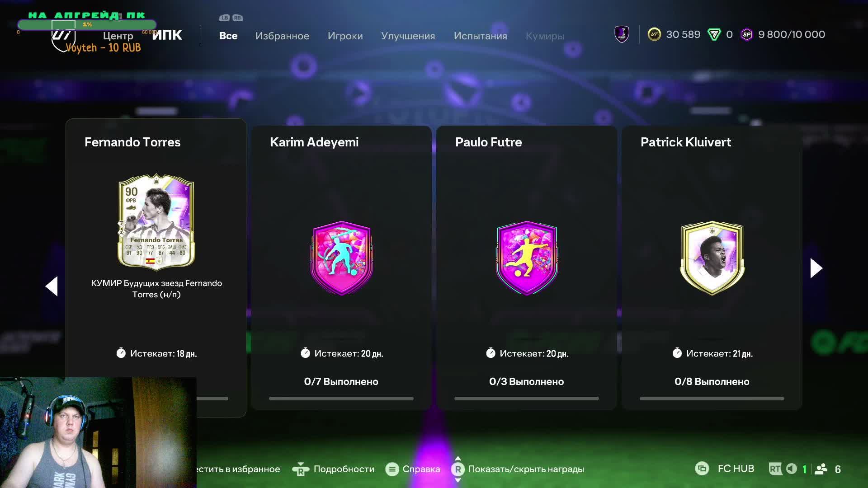Click the Karim Adeyemi pink shield badge
The width and height of the screenshot is (868, 488).
pyautogui.click(x=341, y=258)
